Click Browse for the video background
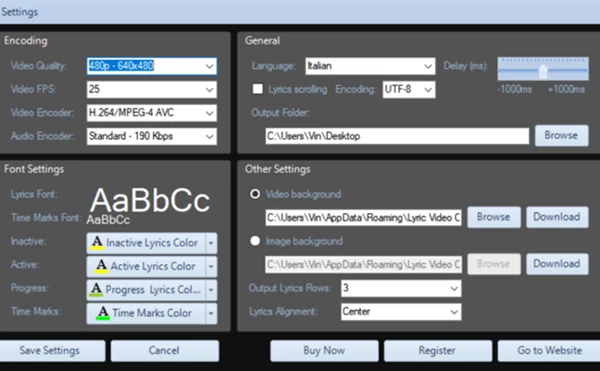This screenshot has width=600, height=371. (494, 217)
